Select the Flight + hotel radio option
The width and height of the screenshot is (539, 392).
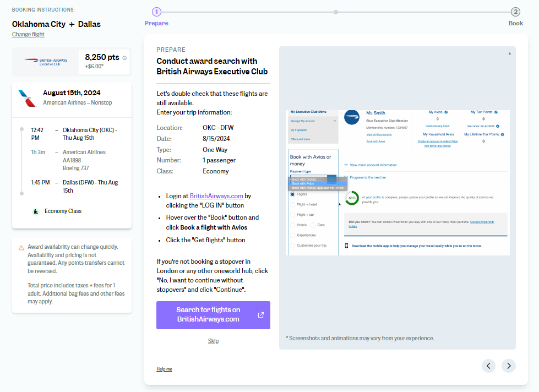(292, 204)
